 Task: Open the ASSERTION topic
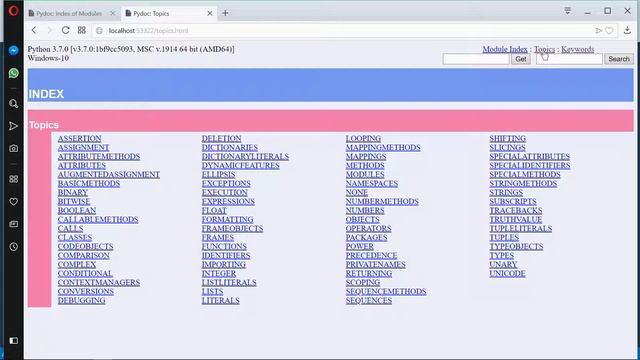pyautogui.click(x=80, y=139)
